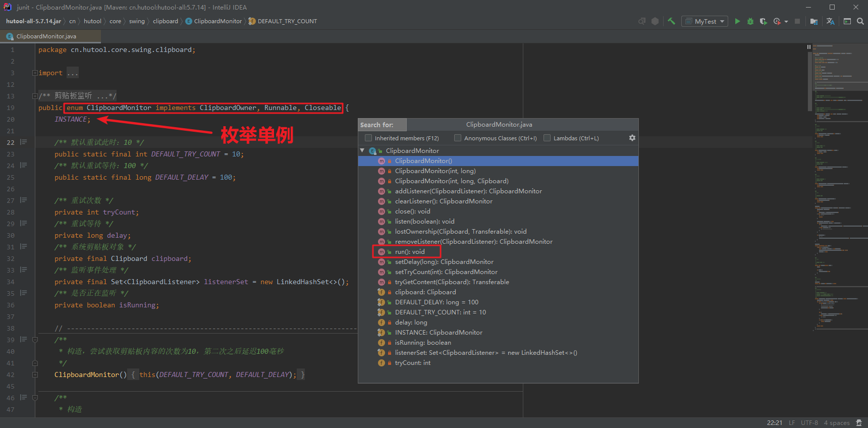
Task: Enable Inherited members checkbox
Action: click(x=368, y=138)
